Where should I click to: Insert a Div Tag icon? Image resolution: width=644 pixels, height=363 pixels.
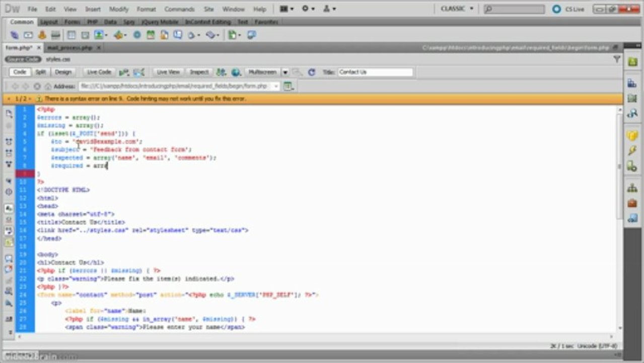[x=85, y=35]
